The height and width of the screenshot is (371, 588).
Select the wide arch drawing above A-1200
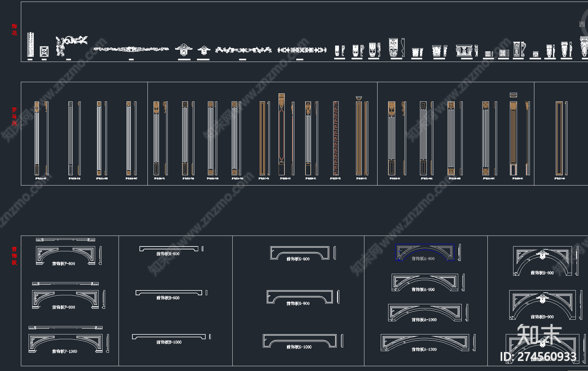(x=425, y=343)
